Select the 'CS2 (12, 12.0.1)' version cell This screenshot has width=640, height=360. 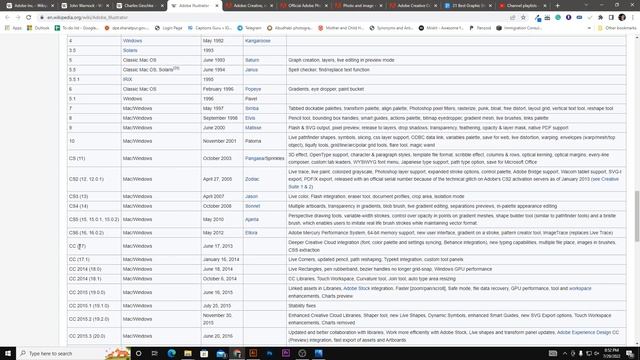[94, 179]
